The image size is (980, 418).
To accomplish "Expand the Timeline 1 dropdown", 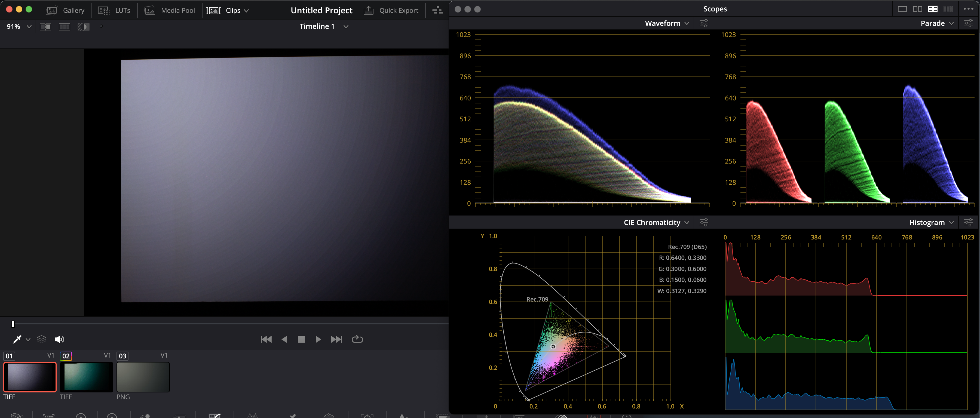I will [345, 27].
